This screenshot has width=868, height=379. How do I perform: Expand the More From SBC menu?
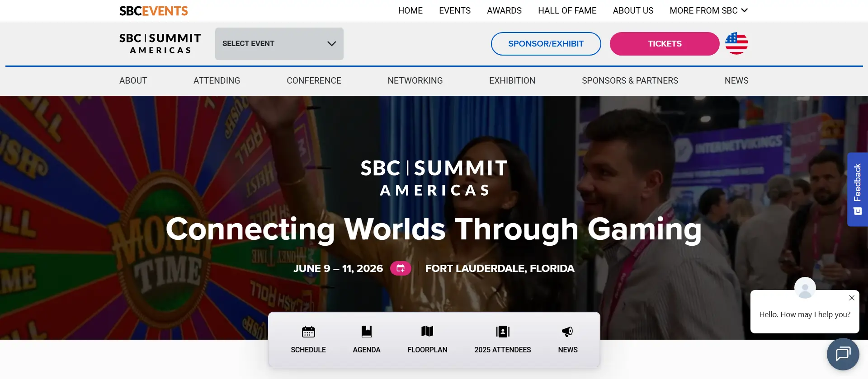pyautogui.click(x=708, y=10)
